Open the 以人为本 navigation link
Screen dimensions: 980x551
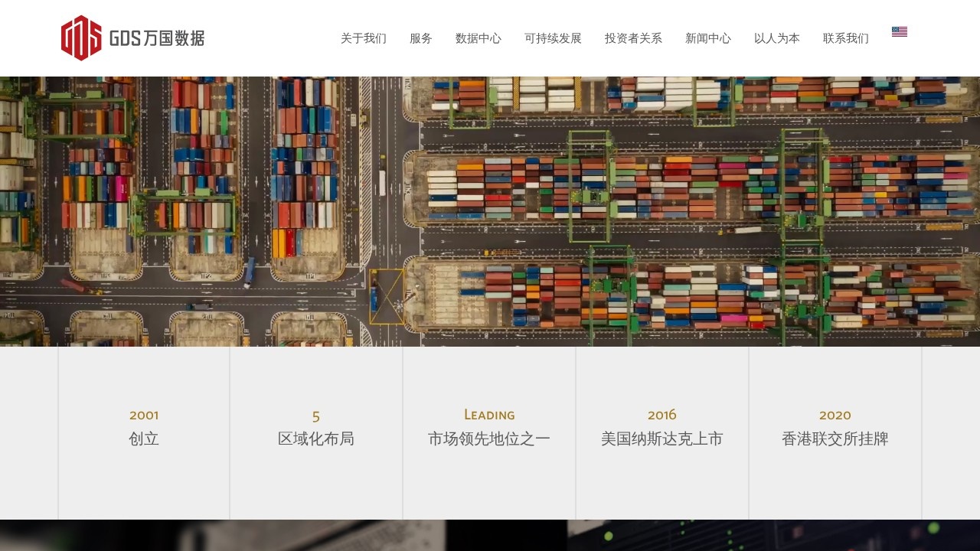776,38
